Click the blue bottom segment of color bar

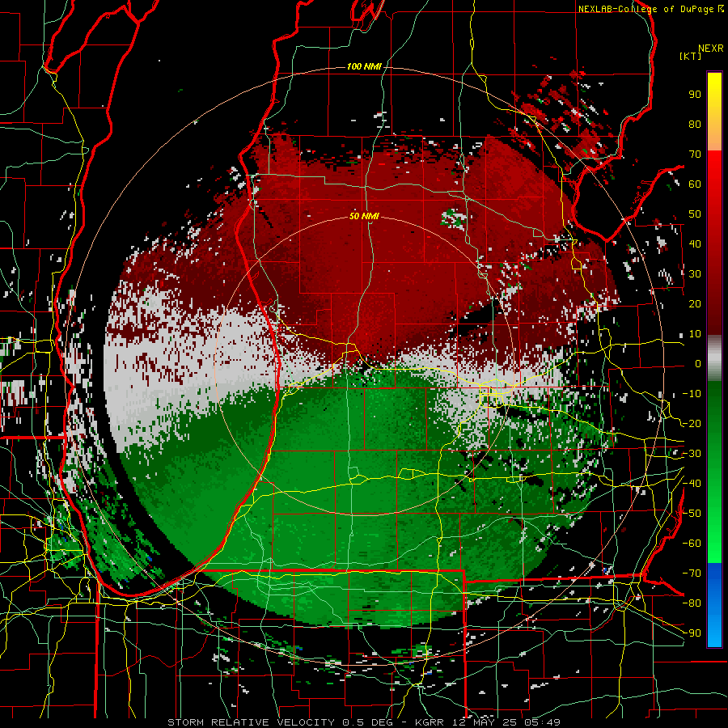[x=714, y=605]
